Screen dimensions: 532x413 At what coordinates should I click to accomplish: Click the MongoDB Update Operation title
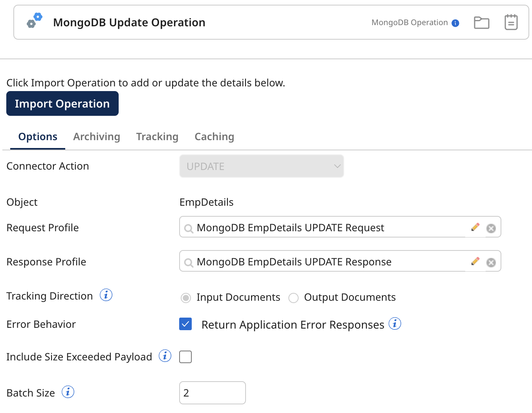(129, 22)
